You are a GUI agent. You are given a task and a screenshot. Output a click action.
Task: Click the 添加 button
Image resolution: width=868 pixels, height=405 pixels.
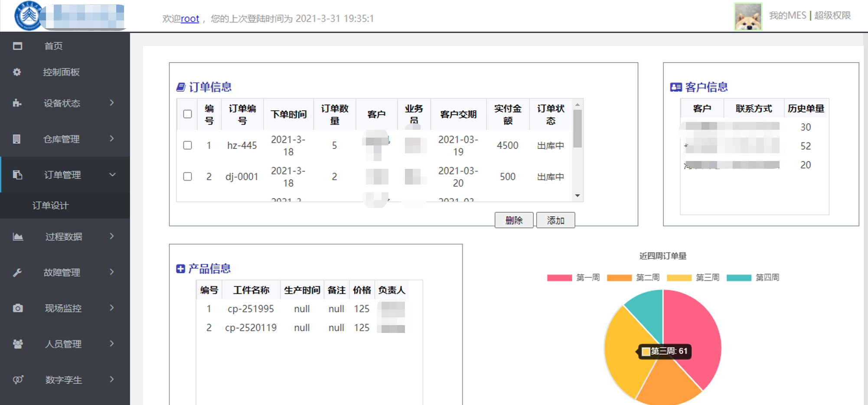tap(556, 220)
